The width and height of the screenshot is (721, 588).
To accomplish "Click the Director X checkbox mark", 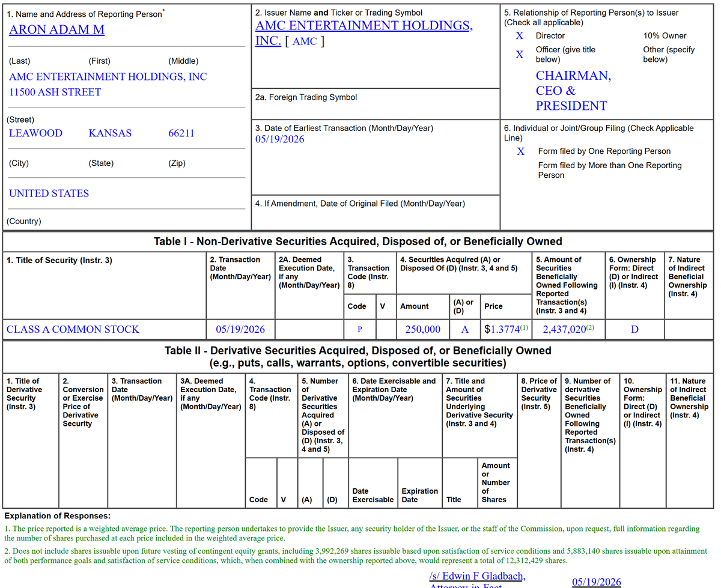I will (x=519, y=35).
